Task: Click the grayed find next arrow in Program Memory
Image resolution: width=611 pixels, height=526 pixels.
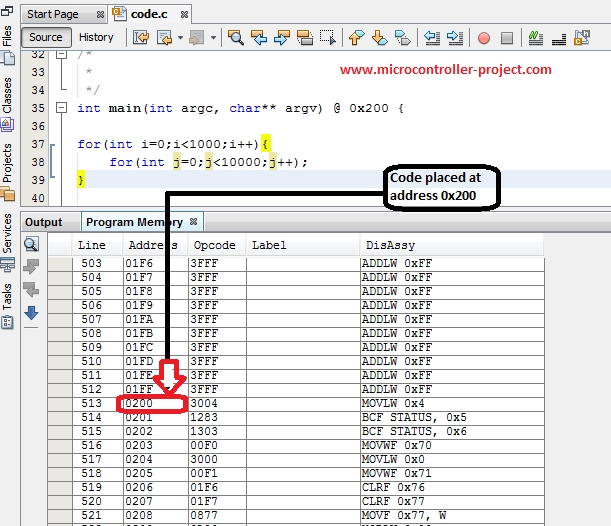Action: 31,289
